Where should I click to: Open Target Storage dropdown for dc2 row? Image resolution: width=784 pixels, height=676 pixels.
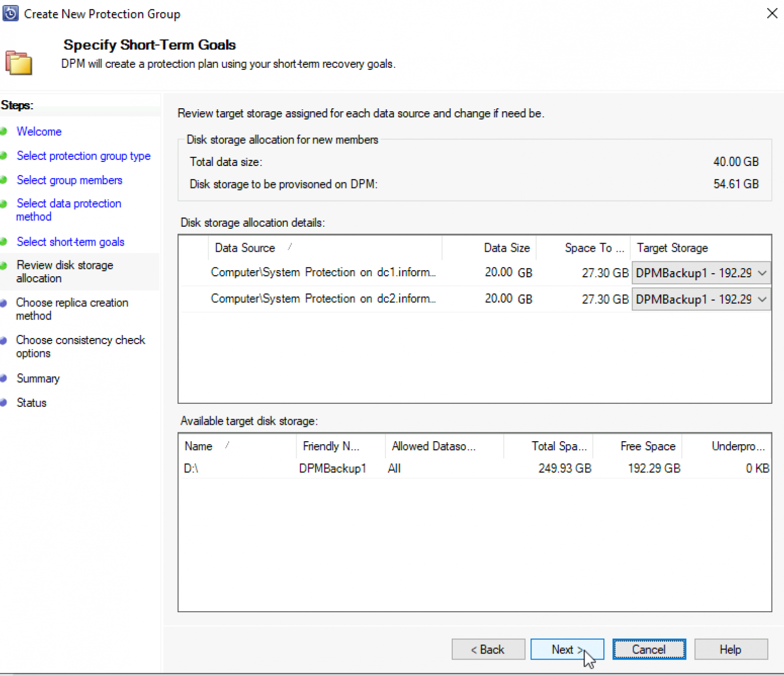762,299
